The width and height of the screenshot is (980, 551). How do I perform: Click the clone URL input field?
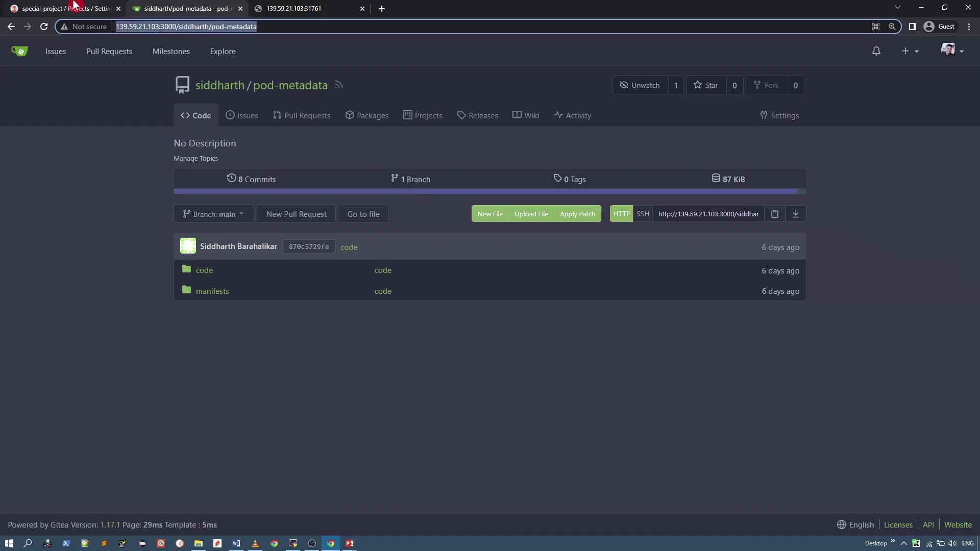point(708,214)
